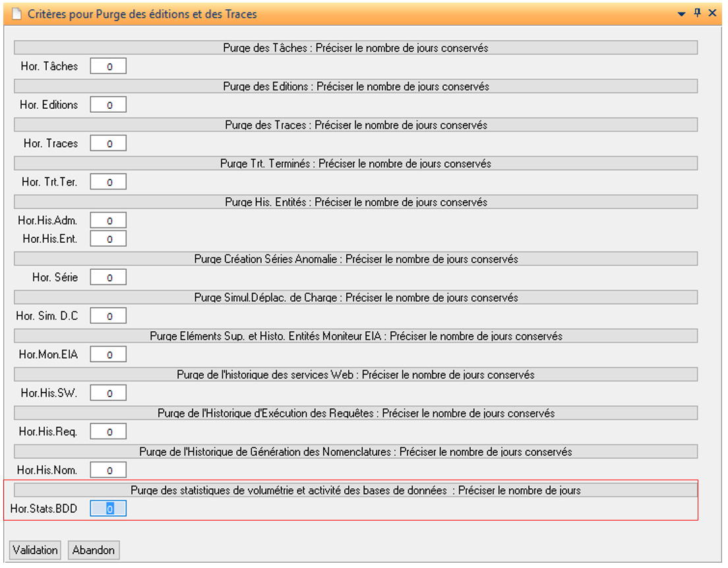Focus the Hor. Série days field

(x=108, y=278)
